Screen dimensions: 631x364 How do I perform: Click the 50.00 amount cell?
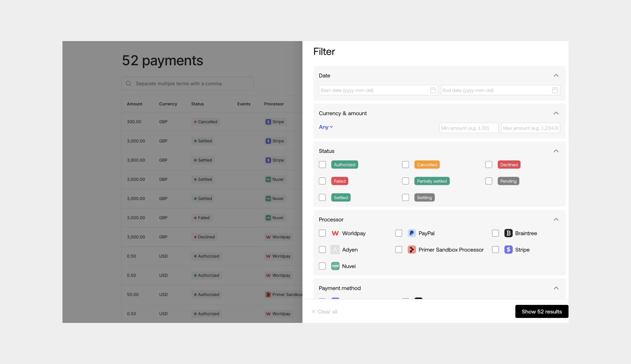point(133,295)
